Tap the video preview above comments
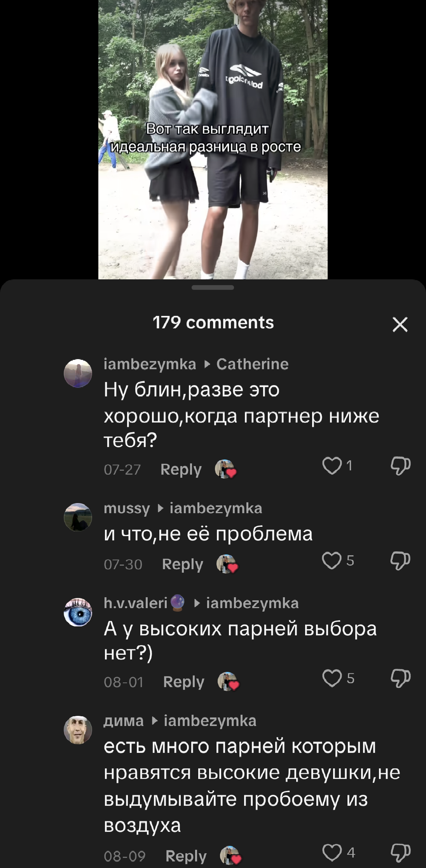Image resolution: width=426 pixels, height=868 pixels. (x=213, y=139)
